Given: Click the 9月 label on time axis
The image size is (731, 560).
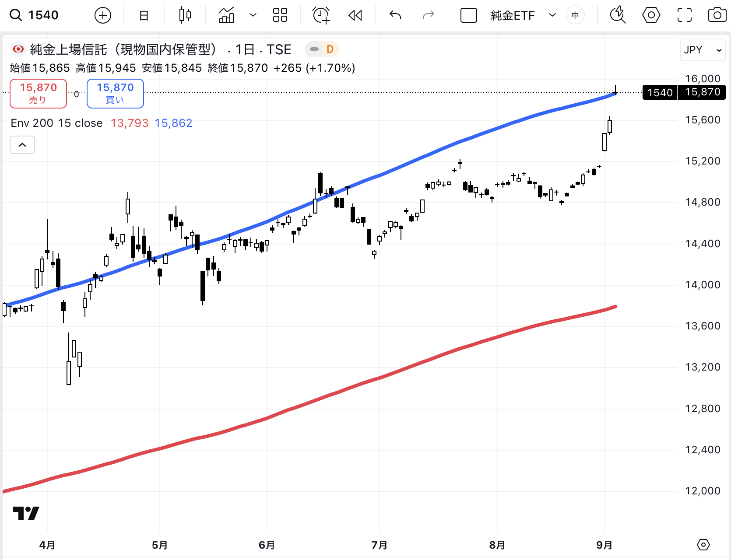Looking at the screenshot, I should tap(604, 545).
